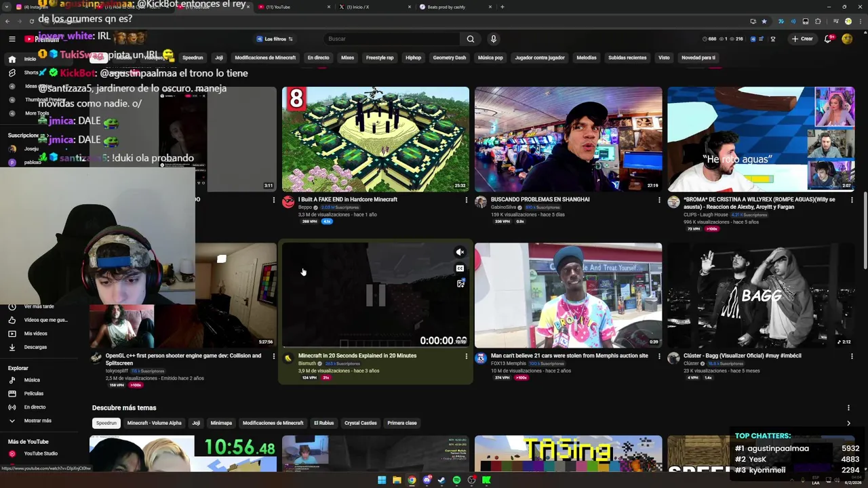
Task: Focus the Buscar search field
Action: click(392, 39)
